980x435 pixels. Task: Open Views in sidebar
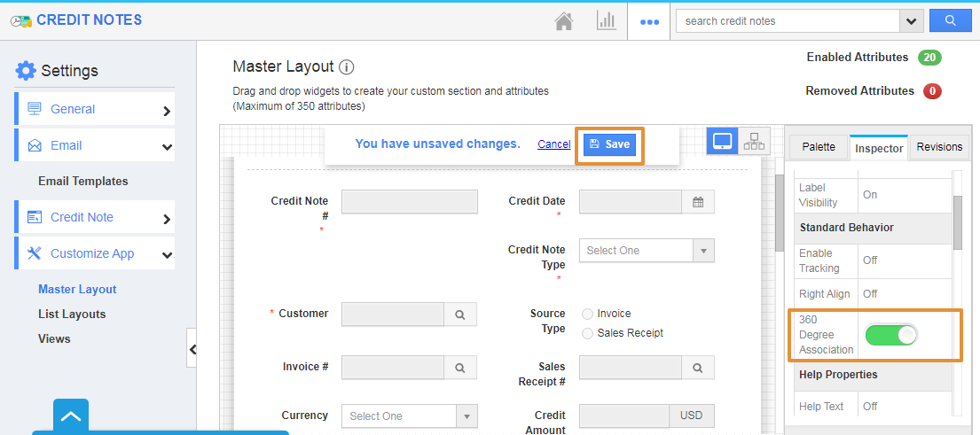(x=54, y=339)
